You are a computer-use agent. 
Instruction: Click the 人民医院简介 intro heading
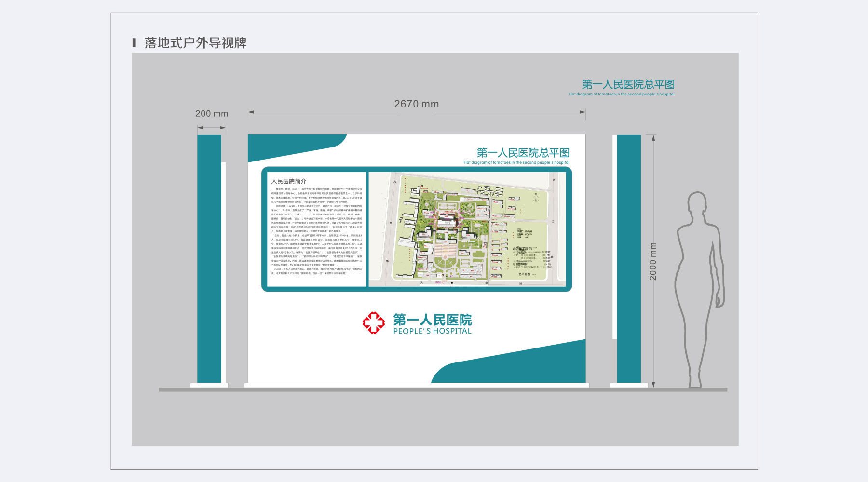pos(289,181)
